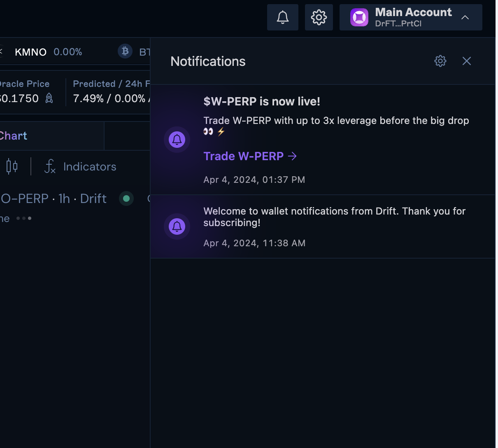Click the bell icon in top bar

tap(283, 17)
